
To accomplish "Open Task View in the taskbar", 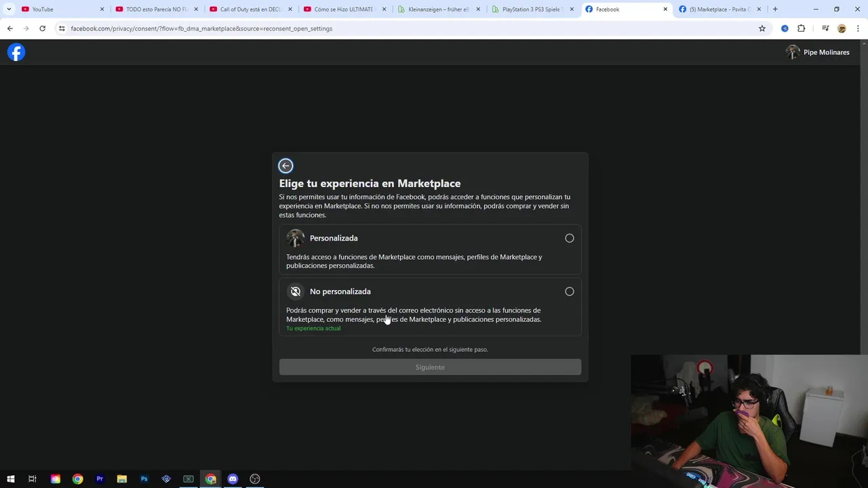I will (x=32, y=479).
